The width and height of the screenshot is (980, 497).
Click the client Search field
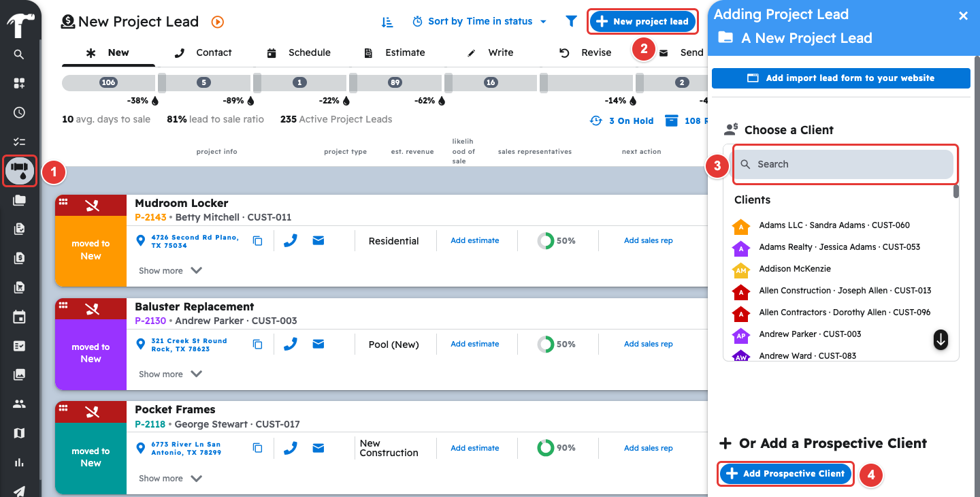845,164
